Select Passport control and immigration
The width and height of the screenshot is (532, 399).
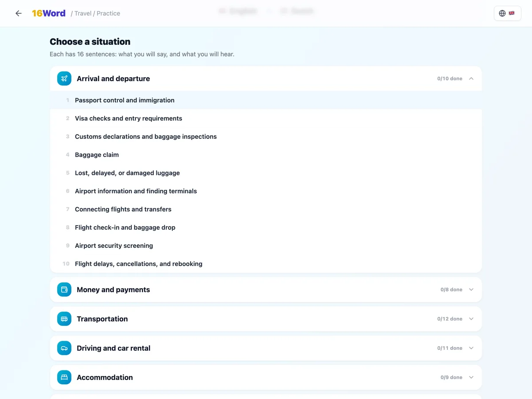click(x=266, y=100)
